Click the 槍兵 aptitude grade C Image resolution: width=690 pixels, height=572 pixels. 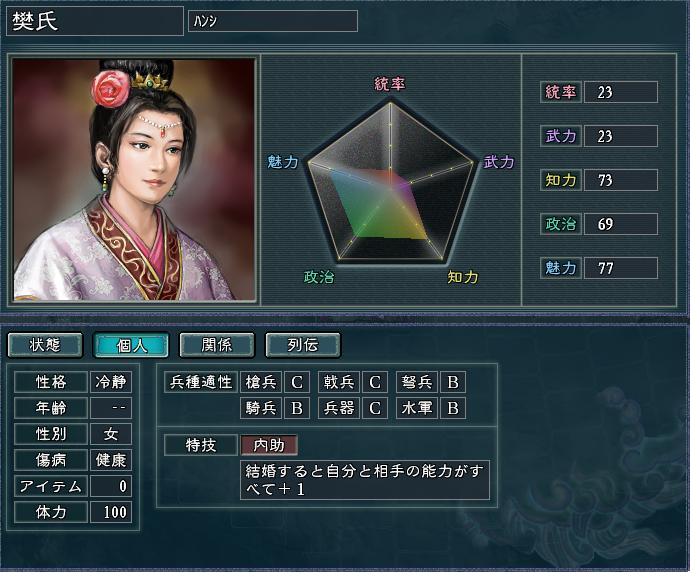[x=297, y=382]
